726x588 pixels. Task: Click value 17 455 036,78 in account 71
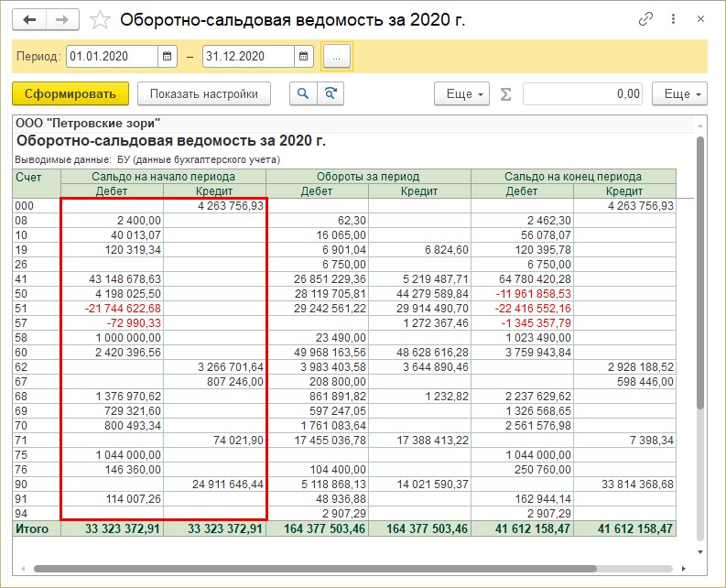(x=330, y=441)
